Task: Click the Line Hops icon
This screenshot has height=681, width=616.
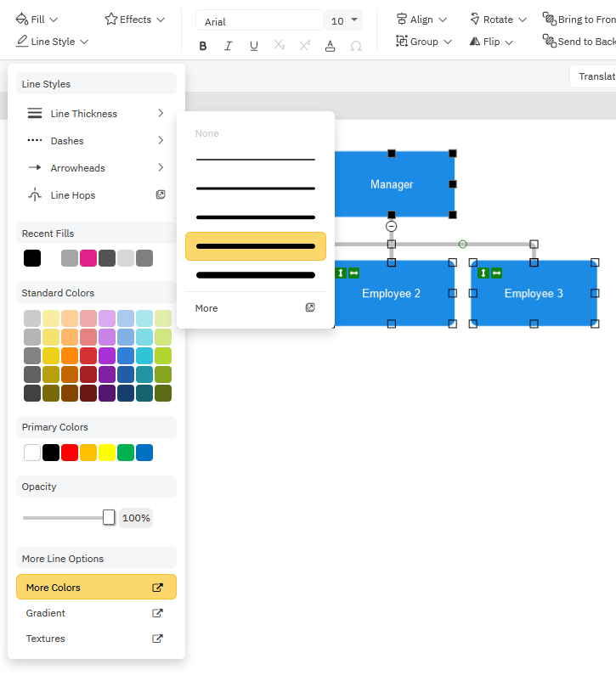Action: tap(35, 195)
